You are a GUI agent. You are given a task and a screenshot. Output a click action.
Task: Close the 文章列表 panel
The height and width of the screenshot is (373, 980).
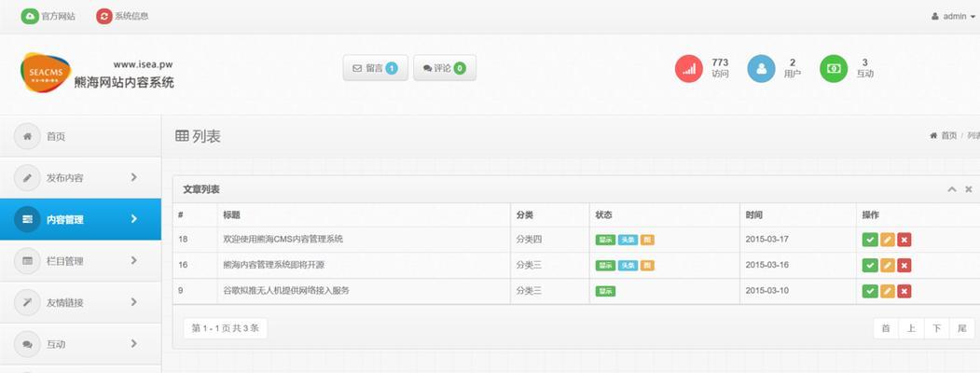[x=968, y=189]
